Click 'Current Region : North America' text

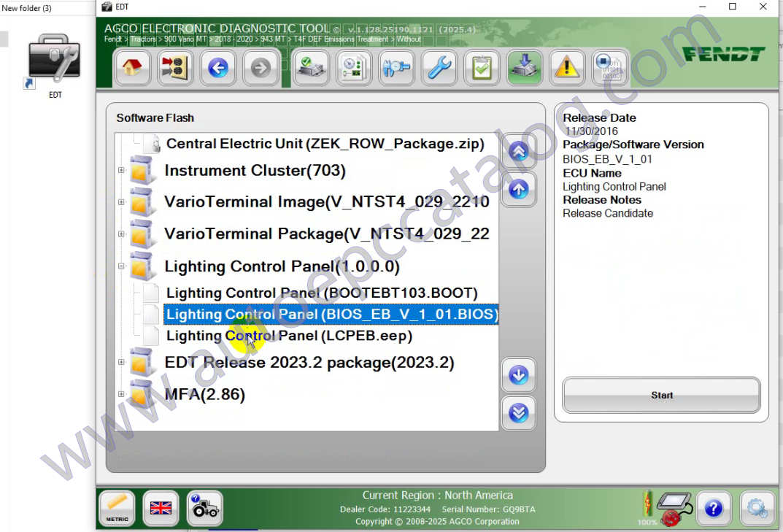click(437, 495)
